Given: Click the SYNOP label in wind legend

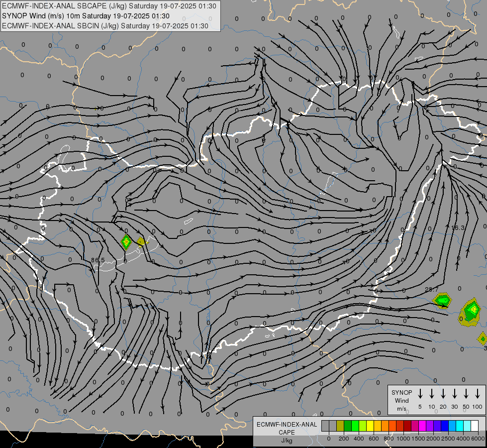Looking at the screenshot, I should pyautogui.click(x=401, y=392).
